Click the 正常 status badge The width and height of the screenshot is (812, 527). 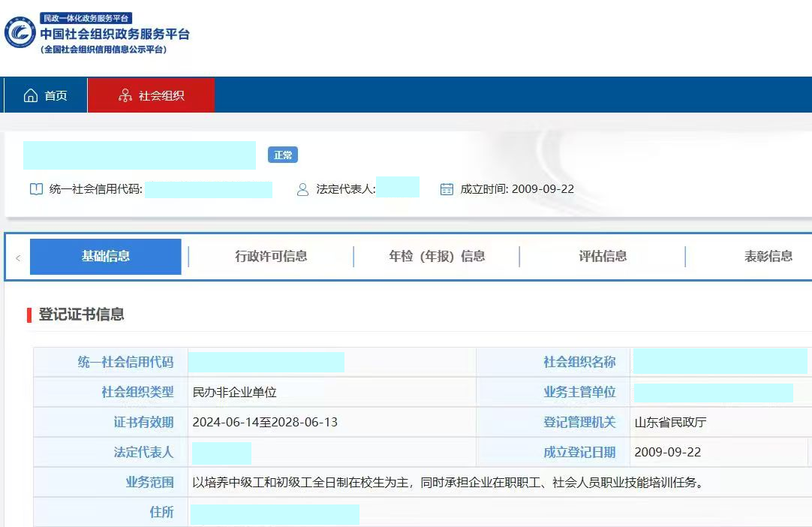pyautogui.click(x=283, y=155)
